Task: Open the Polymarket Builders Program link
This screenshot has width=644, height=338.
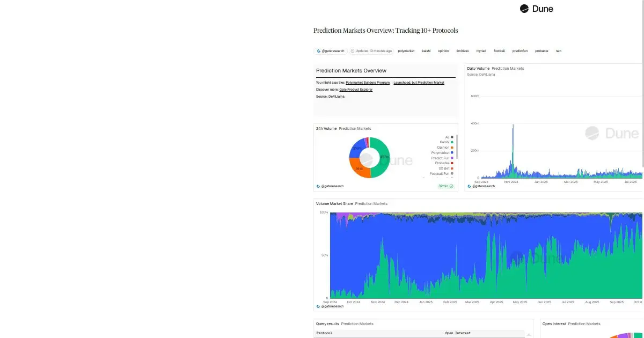Action: (368, 83)
